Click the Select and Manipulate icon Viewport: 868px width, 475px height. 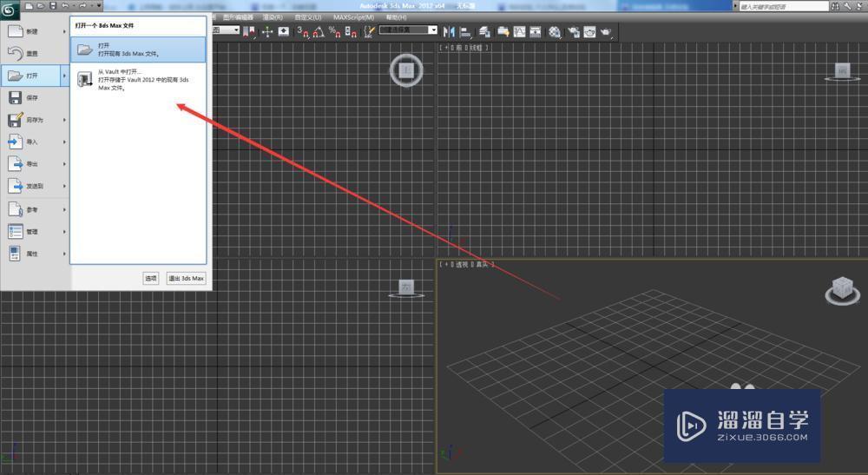click(x=267, y=31)
